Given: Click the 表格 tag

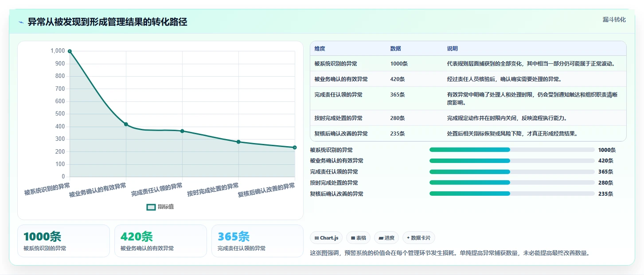Looking at the screenshot, I should [x=359, y=238].
